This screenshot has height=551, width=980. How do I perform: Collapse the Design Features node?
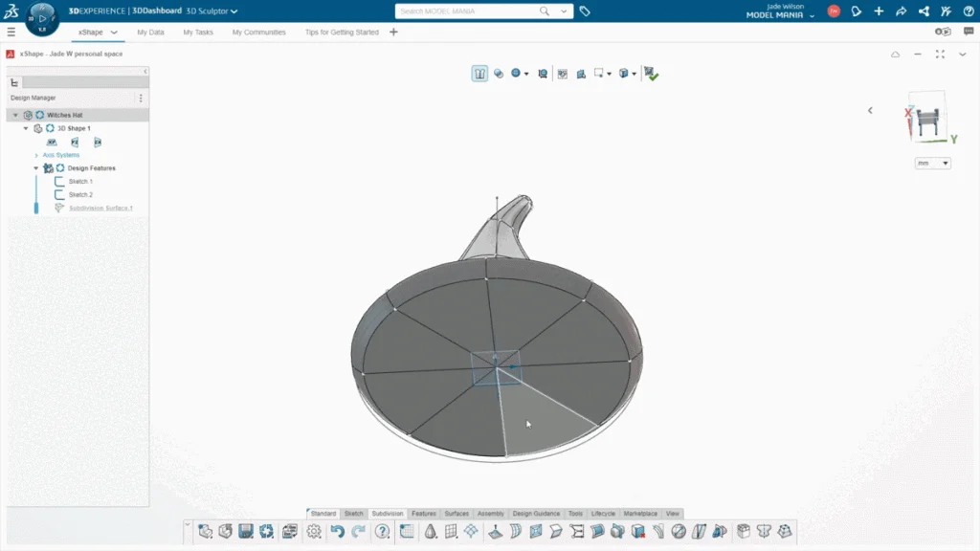[36, 168]
